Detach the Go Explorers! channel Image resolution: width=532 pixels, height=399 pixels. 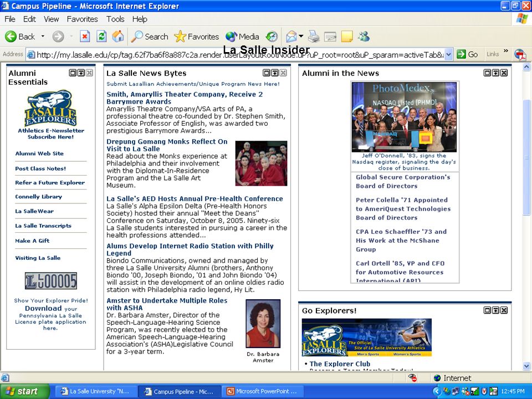click(x=487, y=310)
